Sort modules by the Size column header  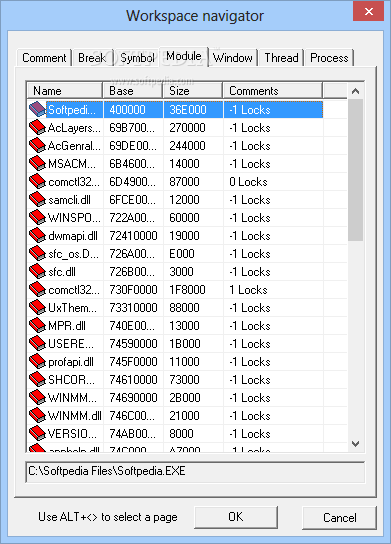(x=193, y=91)
